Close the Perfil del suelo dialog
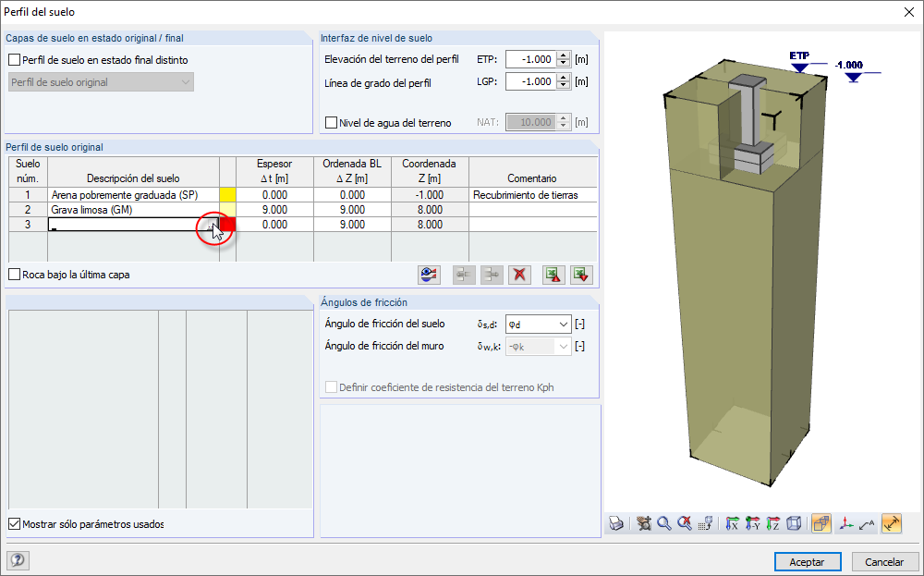The height and width of the screenshot is (576, 924). click(x=909, y=12)
